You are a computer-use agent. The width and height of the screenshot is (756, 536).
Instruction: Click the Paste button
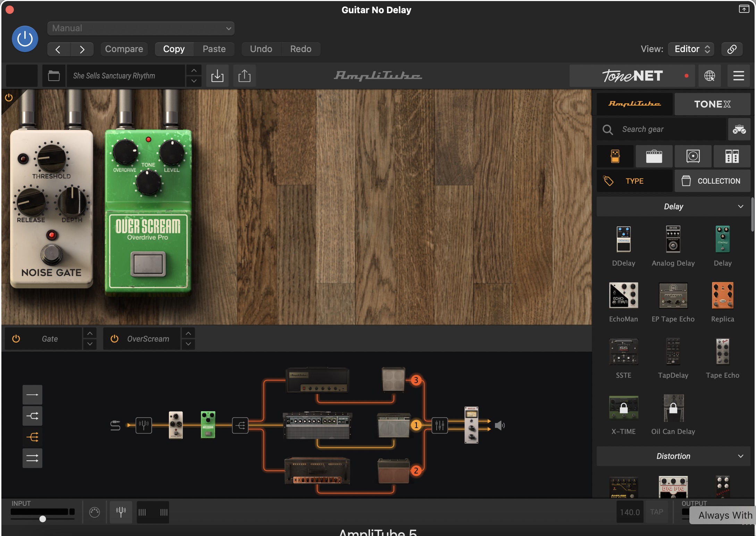pyautogui.click(x=214, y=49)
